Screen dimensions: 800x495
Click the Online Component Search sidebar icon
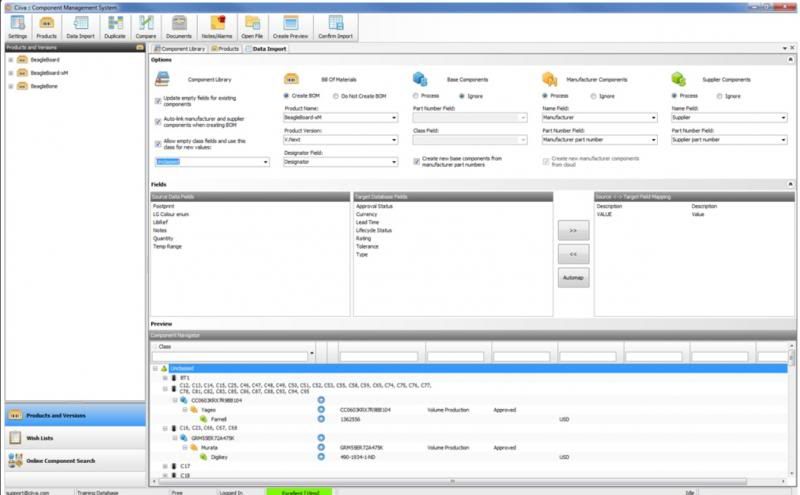tap(15, 460)
